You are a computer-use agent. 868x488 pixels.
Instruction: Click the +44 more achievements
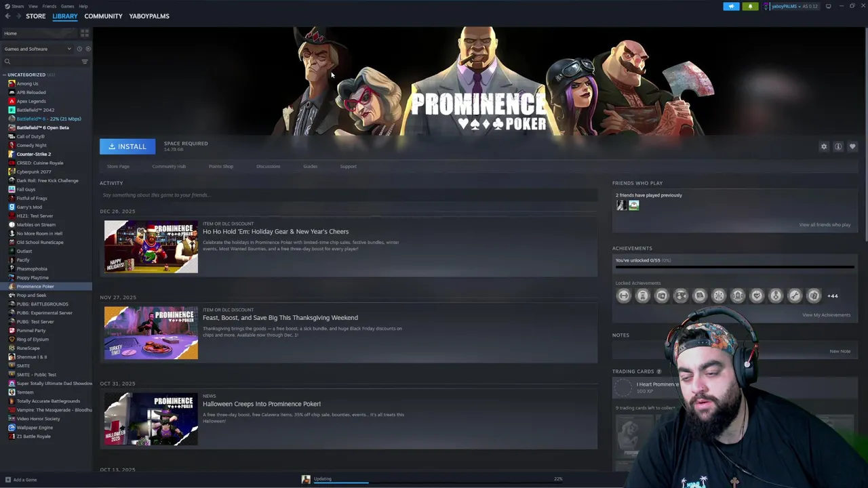832,296
